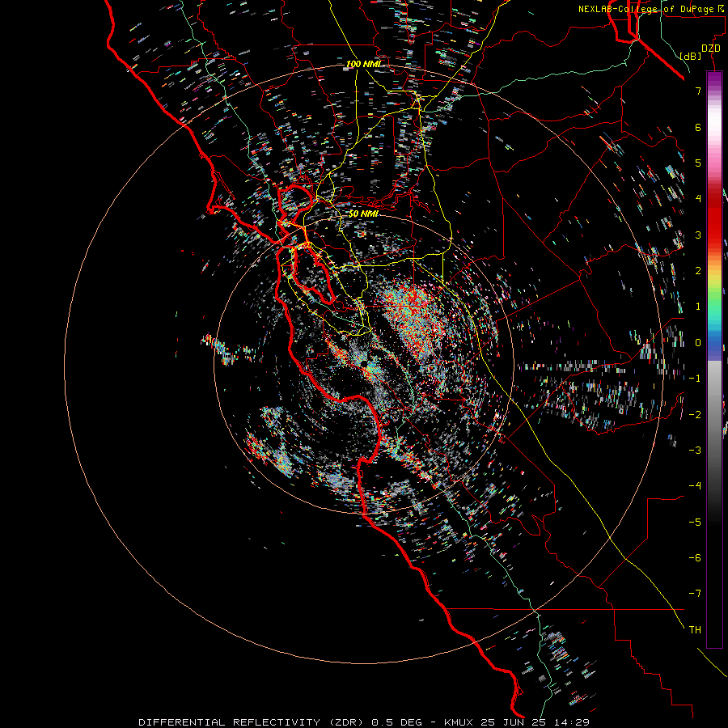Image resolution: width=728 pixels, height=728 pixels.
Task: Click the "2" value on the dB scale
Action: point(698,271)
